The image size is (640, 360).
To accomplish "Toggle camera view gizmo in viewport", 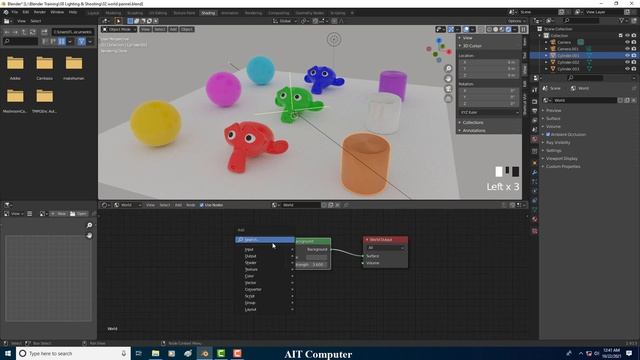I will click(x=448, y=89).
